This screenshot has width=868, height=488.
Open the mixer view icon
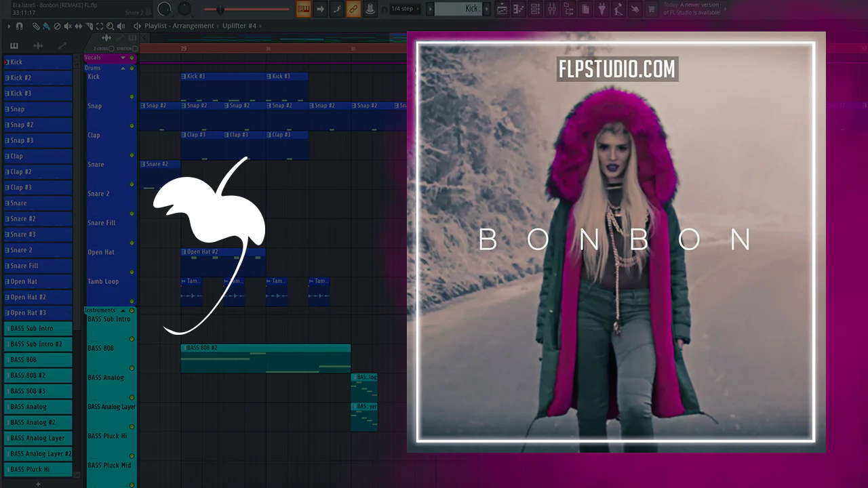point(551,9)
